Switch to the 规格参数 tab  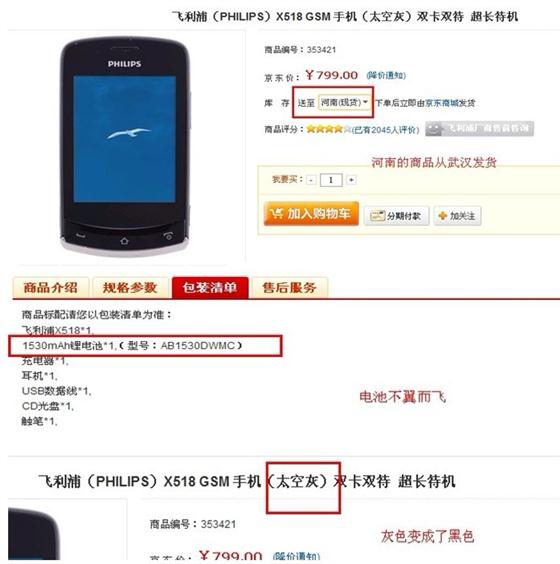130,288
